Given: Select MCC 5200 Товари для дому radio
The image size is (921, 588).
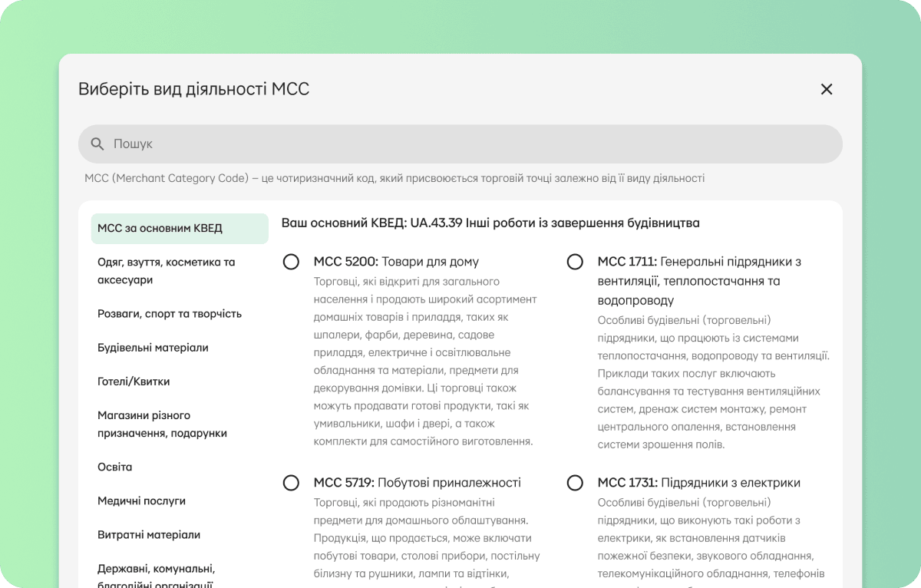Looking at the screenshot, I should [291, 262].
